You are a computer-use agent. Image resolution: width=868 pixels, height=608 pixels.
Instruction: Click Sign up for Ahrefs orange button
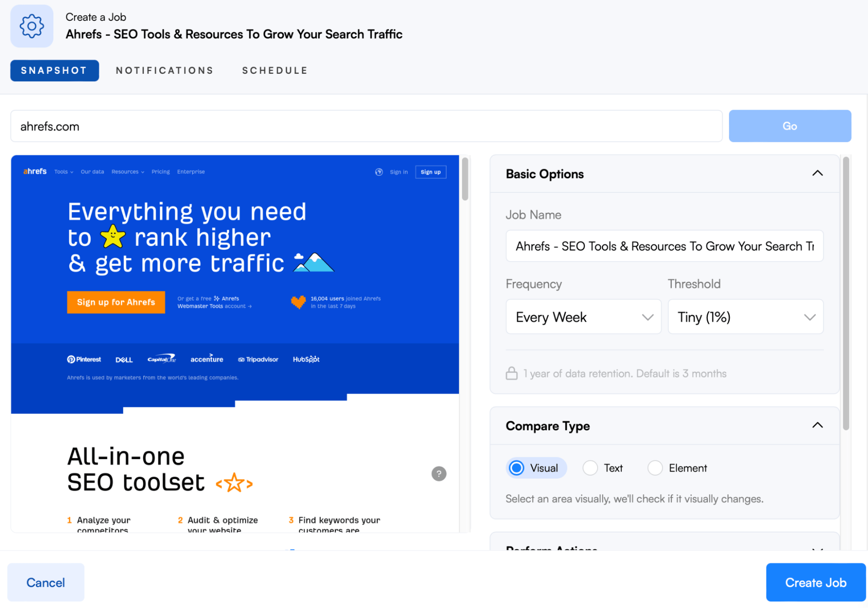pyautogui.click(x=116, y=302)
